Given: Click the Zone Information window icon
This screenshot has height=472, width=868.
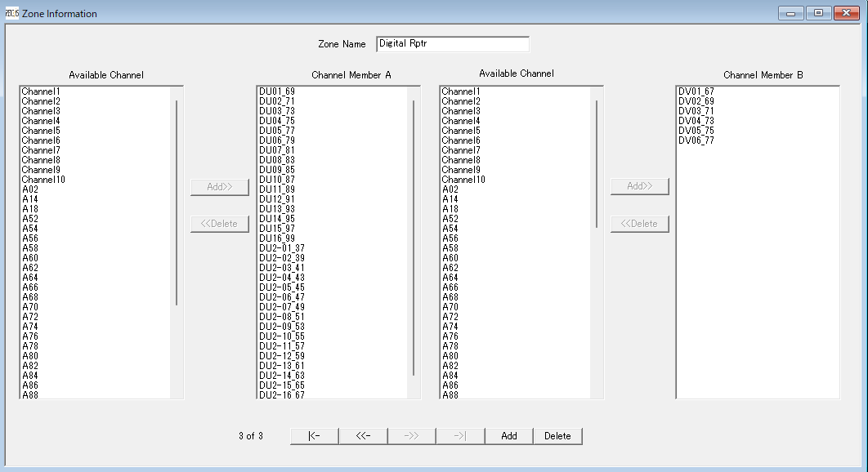Looking at the screenshot, I should tap(11, 13).
